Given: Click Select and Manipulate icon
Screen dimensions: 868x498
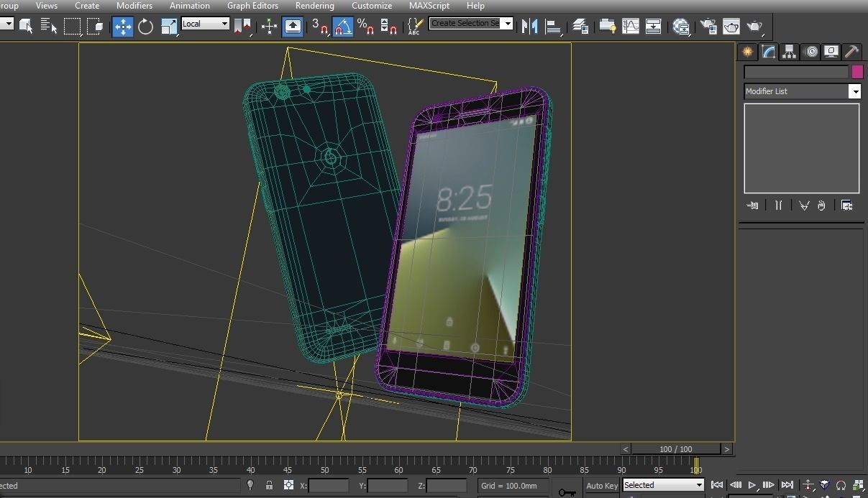Looking at the screenshot, I should point(269,27).
